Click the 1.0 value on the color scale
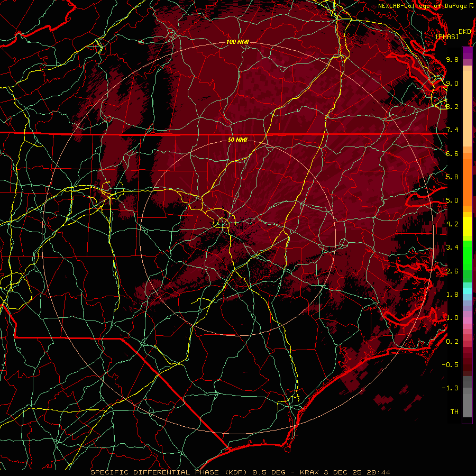The width and height of the screenshot is (476, 476). [x=452, y=318]
